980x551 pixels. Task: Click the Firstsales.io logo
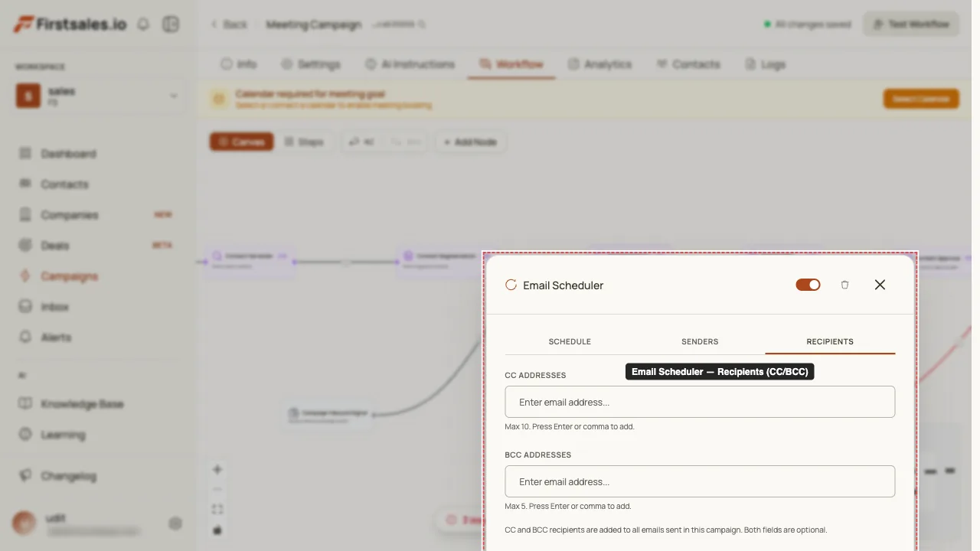[70, 24]
